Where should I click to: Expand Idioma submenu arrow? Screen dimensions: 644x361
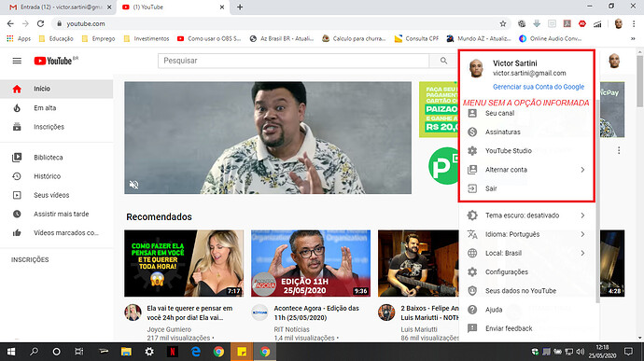click(582, 234)
